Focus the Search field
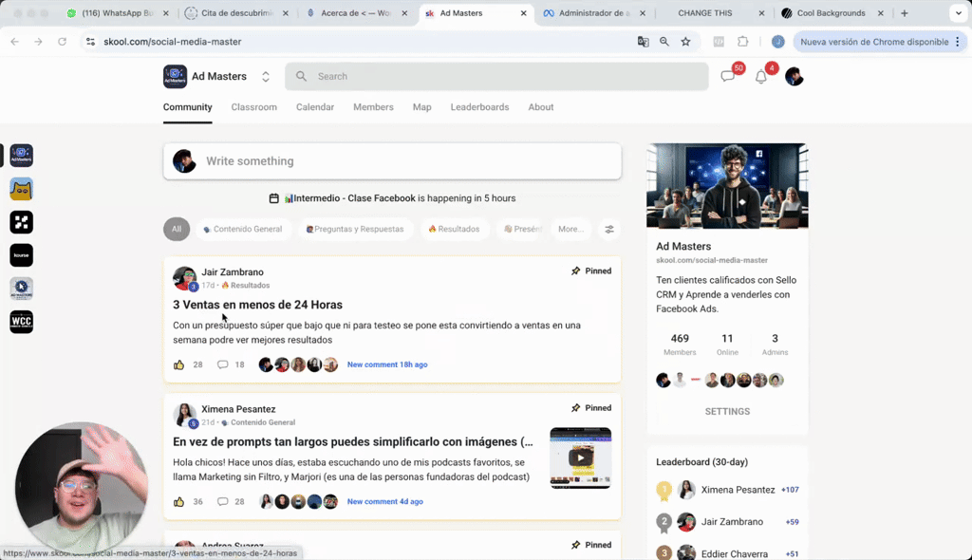Image resolution: width=972 pixels, height=560 pixels. point(496,76)
